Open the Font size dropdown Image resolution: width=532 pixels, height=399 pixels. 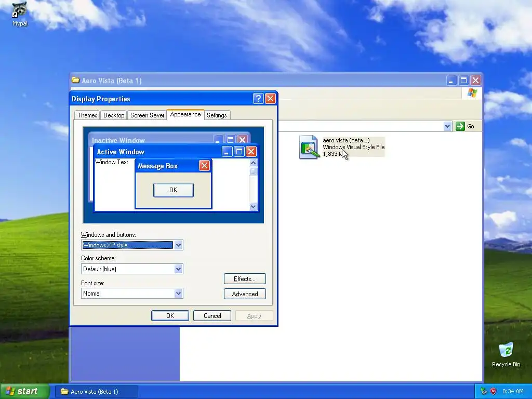pos(179,294)
